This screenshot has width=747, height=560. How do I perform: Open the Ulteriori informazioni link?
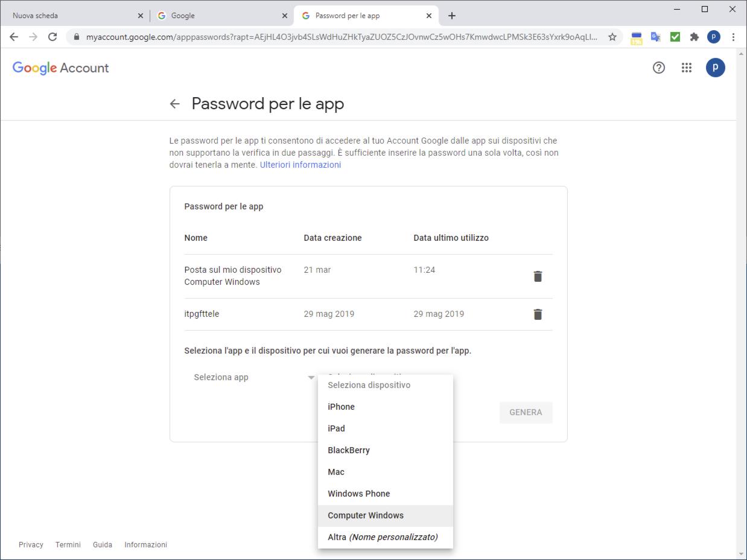point(300,165)
